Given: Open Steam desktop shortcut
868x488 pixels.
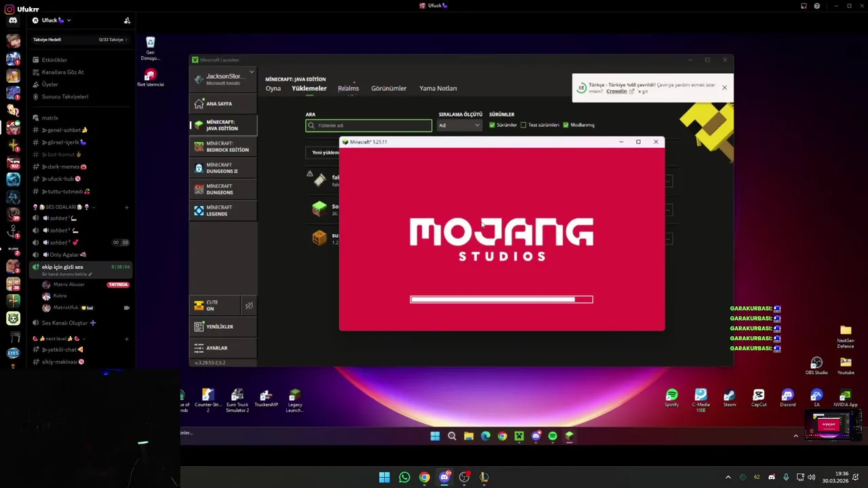Looking at the screenshot, I should coord(730,398).
